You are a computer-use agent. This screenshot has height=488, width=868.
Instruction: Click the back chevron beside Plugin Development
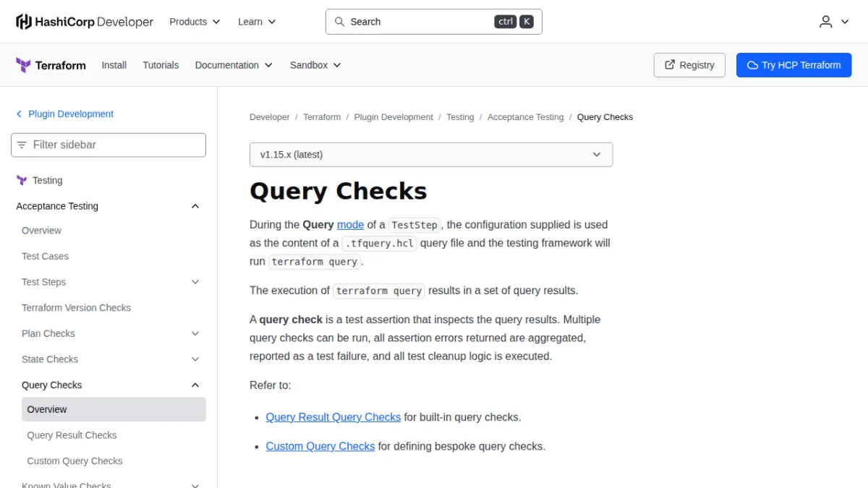(x=19, y=114)
